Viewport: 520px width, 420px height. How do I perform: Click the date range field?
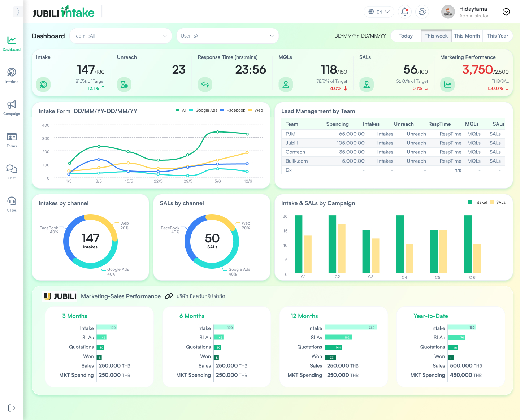tap(360, 36)
